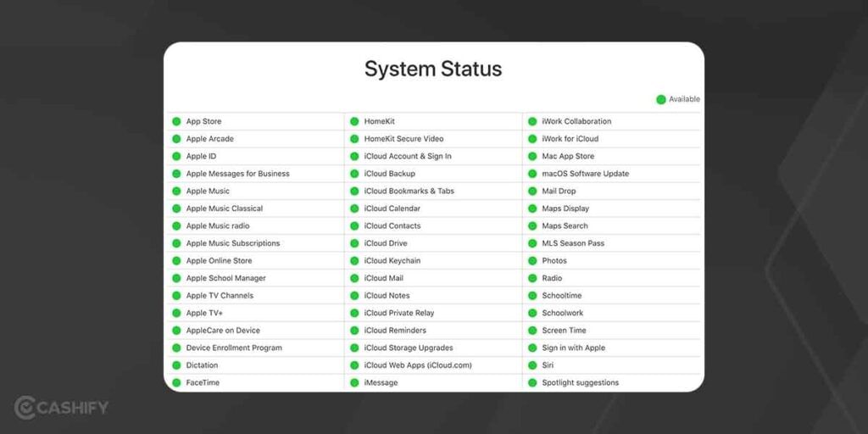This screenshot has height=434, width=868.
Task: Click MLS Season Pass text
Action: pos(574,243)
